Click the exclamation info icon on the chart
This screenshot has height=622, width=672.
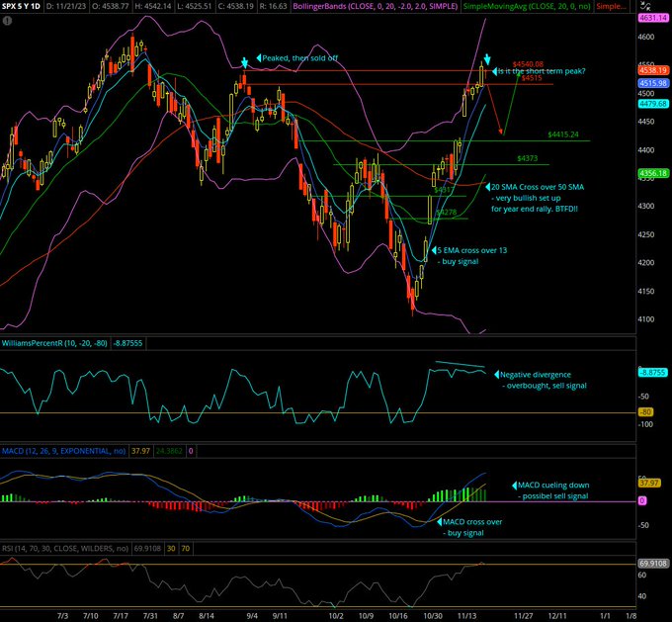(7, 21)
